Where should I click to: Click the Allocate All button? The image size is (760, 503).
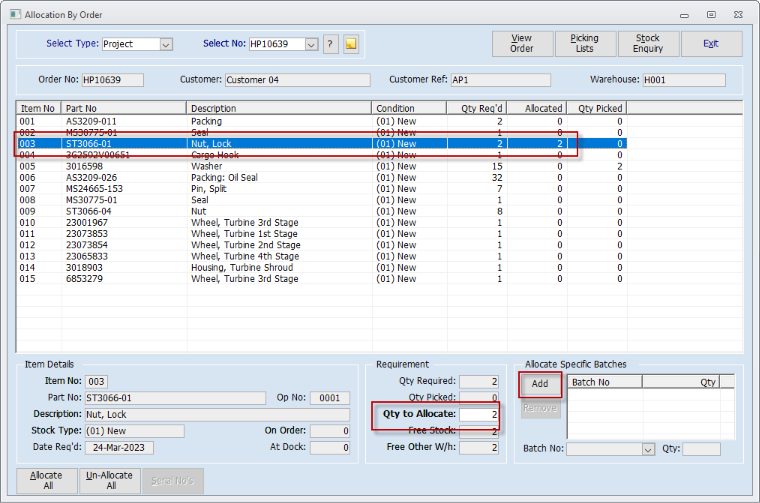point(47,480)
